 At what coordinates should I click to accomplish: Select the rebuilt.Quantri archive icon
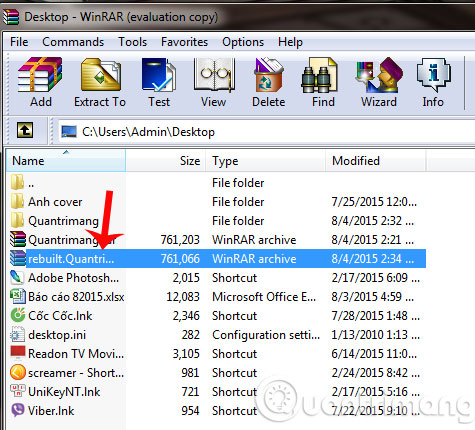coord(18,258)
